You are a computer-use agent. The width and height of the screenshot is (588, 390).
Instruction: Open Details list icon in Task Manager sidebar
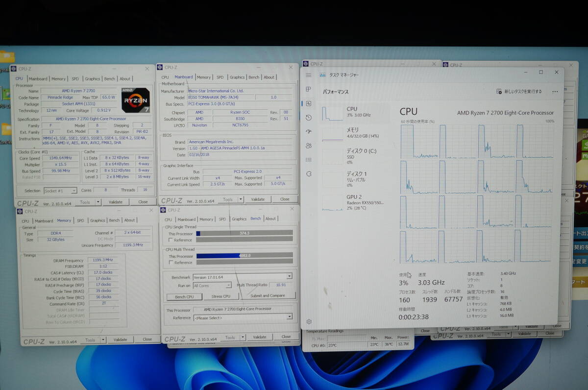point(308,160)
